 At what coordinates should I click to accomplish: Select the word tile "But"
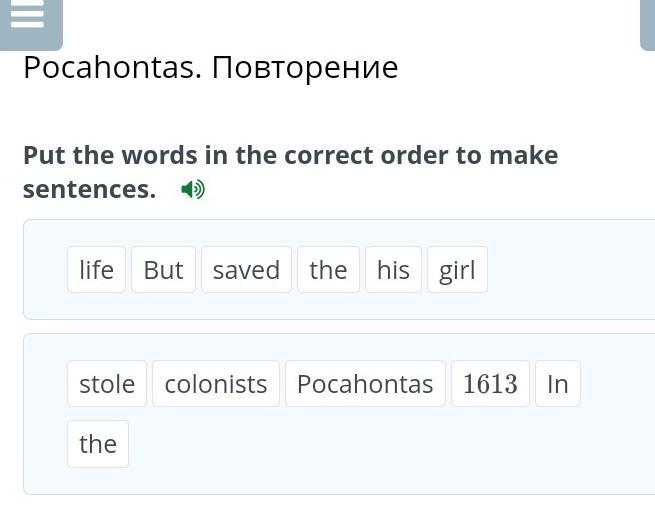pyautogui.click(x=163, y=269)
